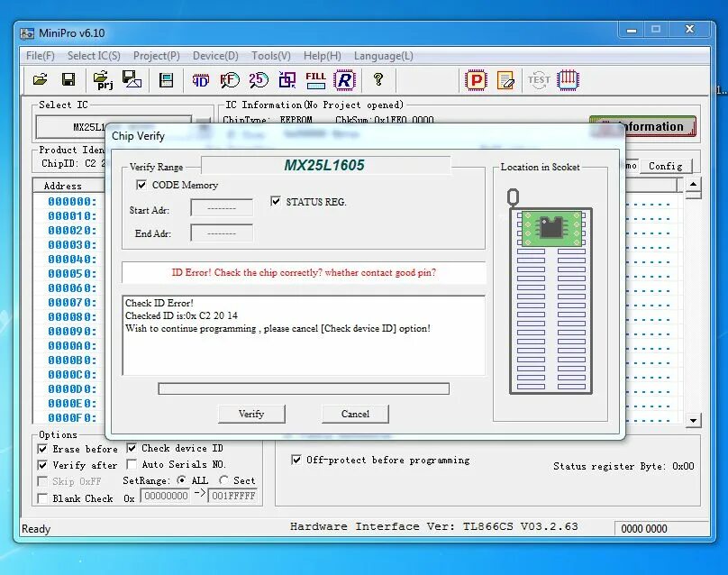Select the Sect range radio button

click(223, 479)
